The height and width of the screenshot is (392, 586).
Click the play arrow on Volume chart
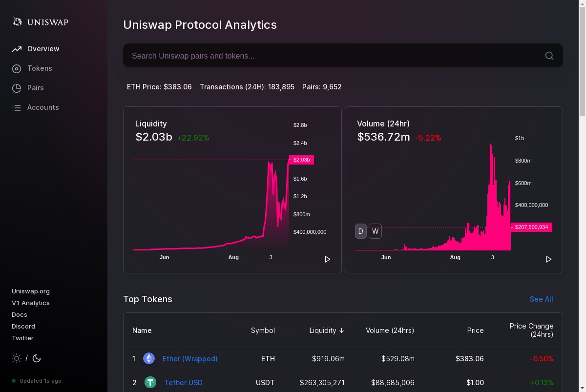click(x=548, y=259)
